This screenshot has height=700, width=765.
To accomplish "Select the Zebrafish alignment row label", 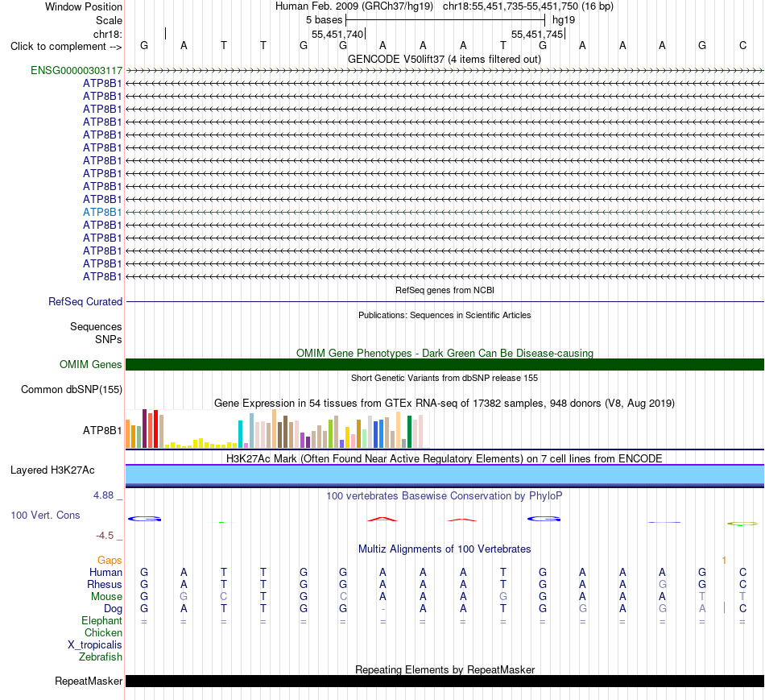I will (101, 657).
